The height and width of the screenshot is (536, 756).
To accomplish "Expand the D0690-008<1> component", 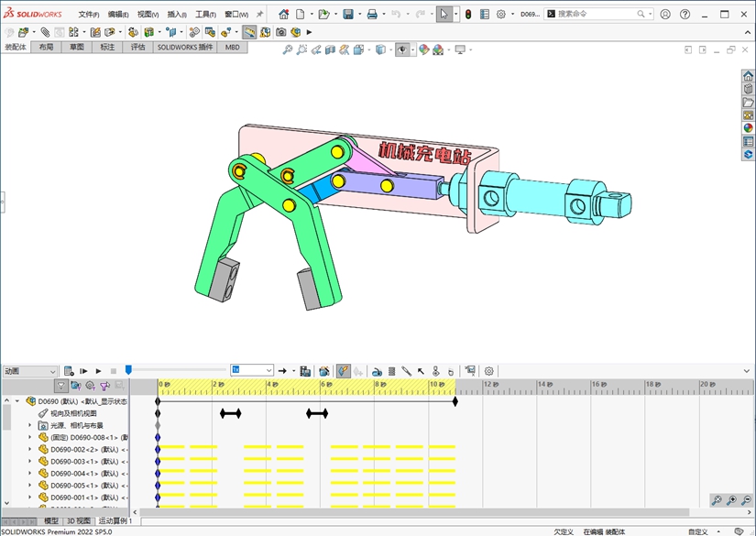I will (x=30, y=437).
